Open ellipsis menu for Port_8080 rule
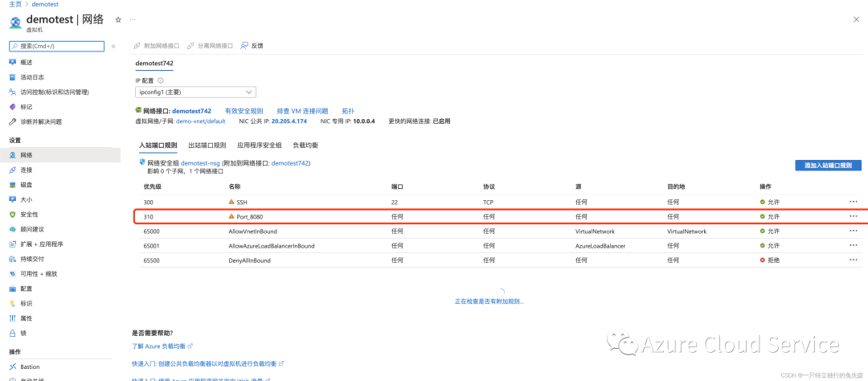This screenshot has width=868, height=381. (853, 216)
